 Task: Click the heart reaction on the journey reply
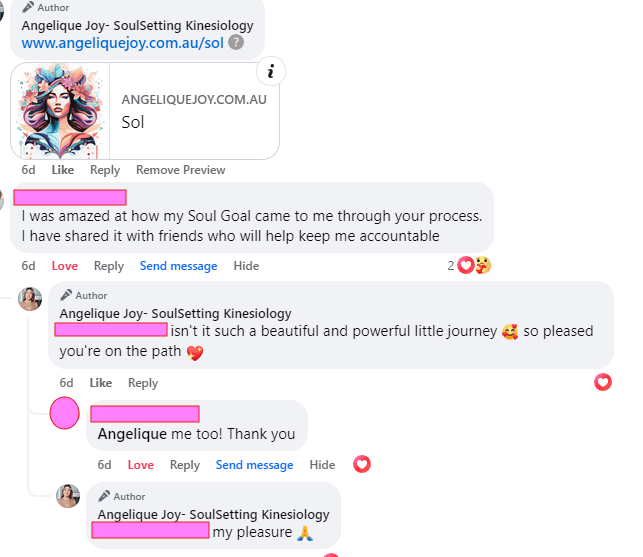click(602, 382)
